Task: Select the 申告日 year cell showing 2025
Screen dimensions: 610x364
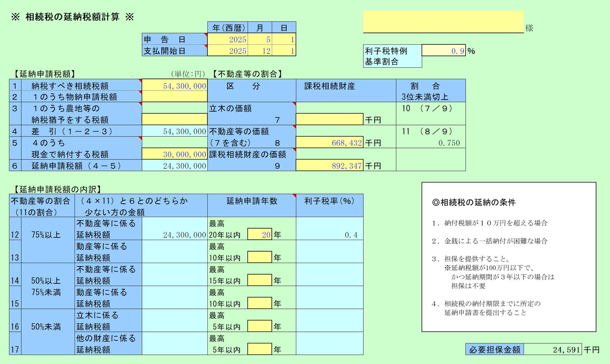Action: [227, 39]
